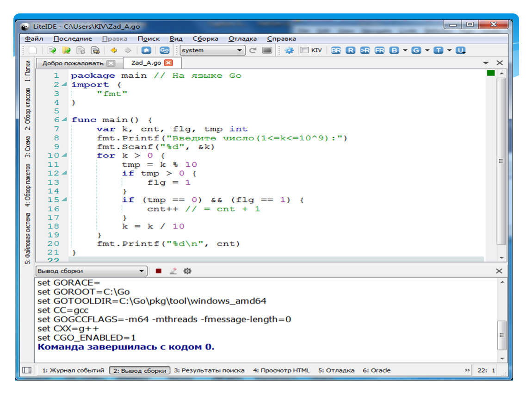
Task: Expand the B build dropdown arrow
Action: (x=405, y=50)
